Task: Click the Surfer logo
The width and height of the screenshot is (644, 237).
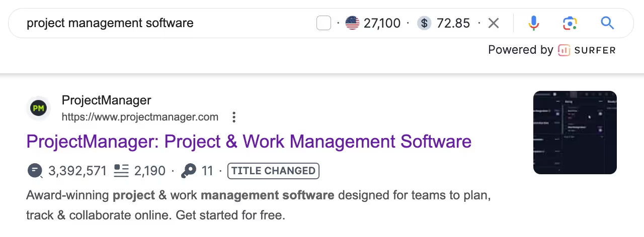Action: [x=587, y=50]
